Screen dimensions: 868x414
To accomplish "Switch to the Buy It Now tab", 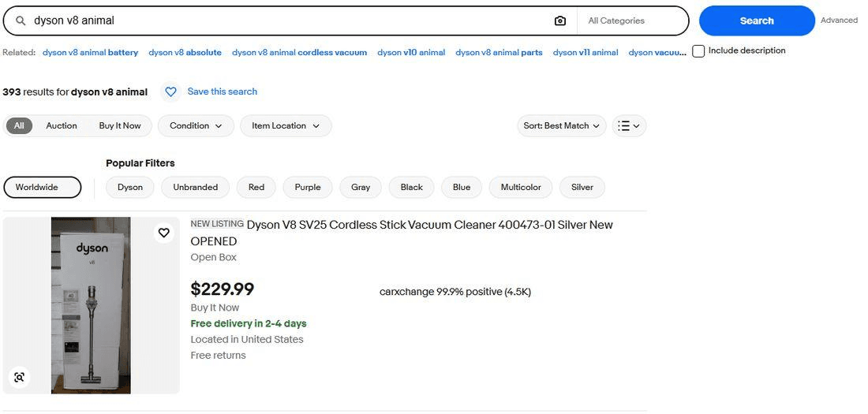I will tap(120, 126).
